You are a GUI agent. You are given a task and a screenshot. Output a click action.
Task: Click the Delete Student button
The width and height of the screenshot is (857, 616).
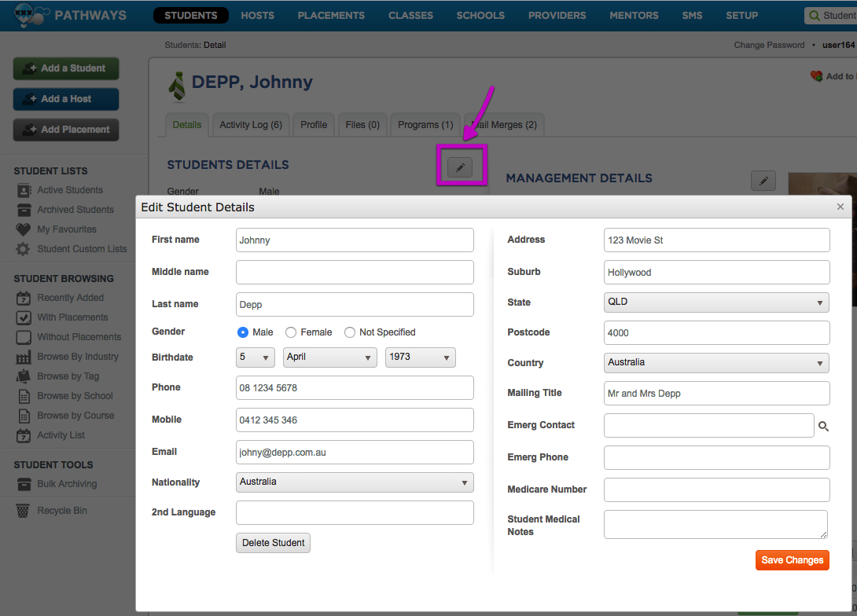tap(273, 543)
